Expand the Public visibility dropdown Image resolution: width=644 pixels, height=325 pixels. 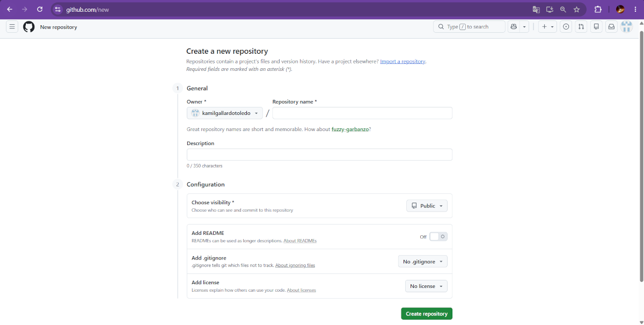pyautogui.click(x=427, y=206)
